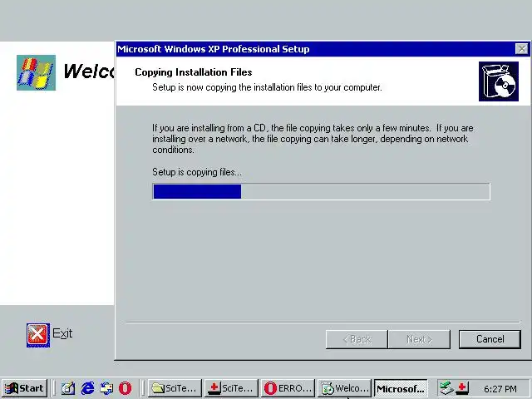Click the 'Setup is copying files...' text
Viewport: 532px width, 399px height.
pyautogui.click(x=197, y=172)
